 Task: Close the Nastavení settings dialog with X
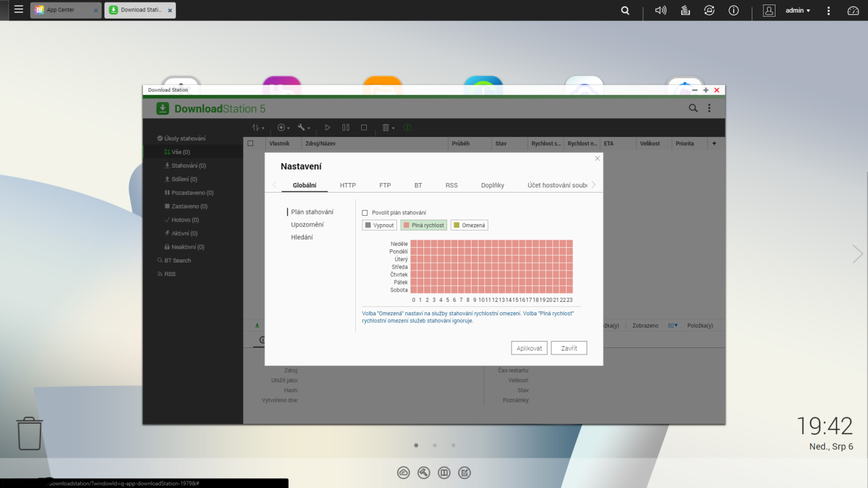click(x=598, y=159)
